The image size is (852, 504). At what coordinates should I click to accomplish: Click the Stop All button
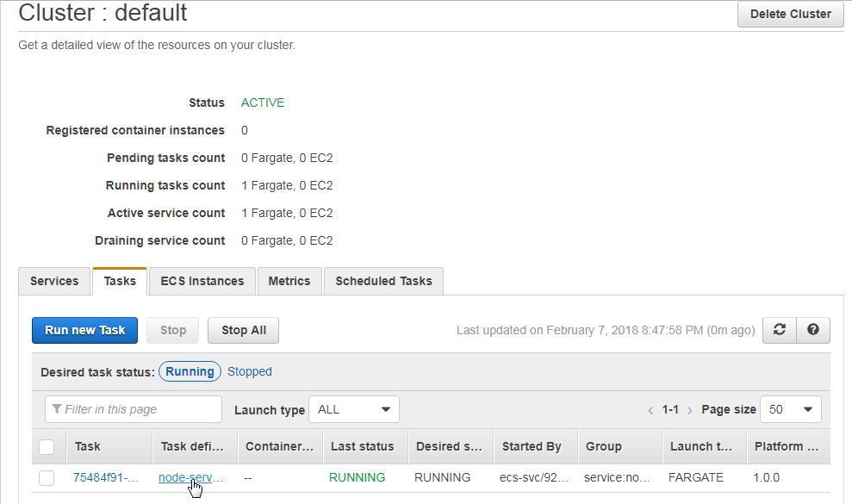tap(244, 331)
